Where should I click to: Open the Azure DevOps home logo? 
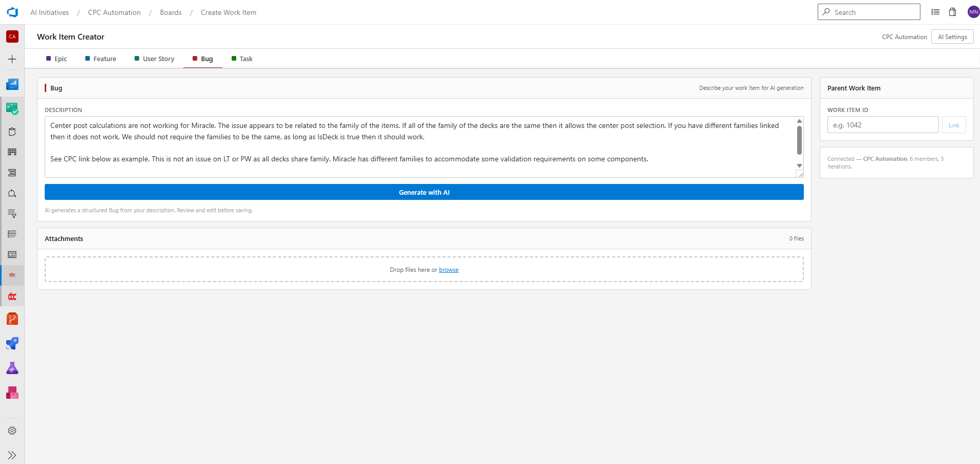[x=12, y=12]
